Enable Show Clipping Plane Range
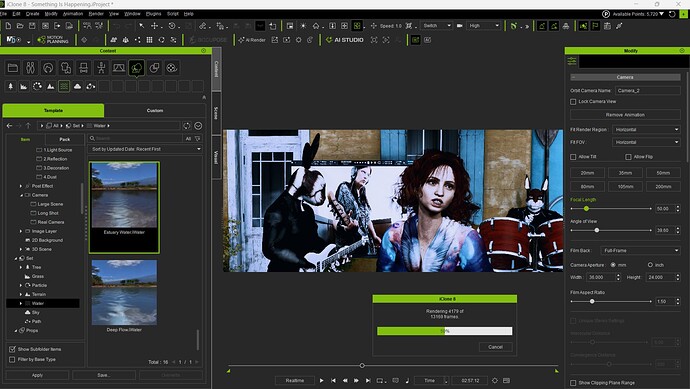Viewport: 690px width, 389px height. pyautogui.click(x=573, y=383)
